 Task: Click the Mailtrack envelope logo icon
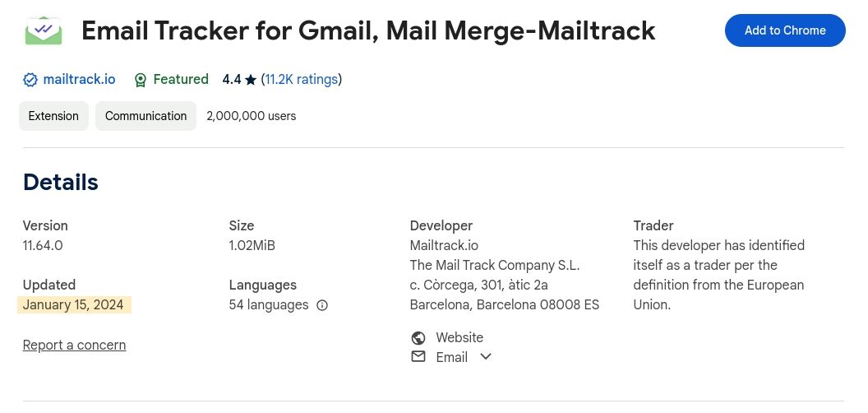click(x=44, y=30)
